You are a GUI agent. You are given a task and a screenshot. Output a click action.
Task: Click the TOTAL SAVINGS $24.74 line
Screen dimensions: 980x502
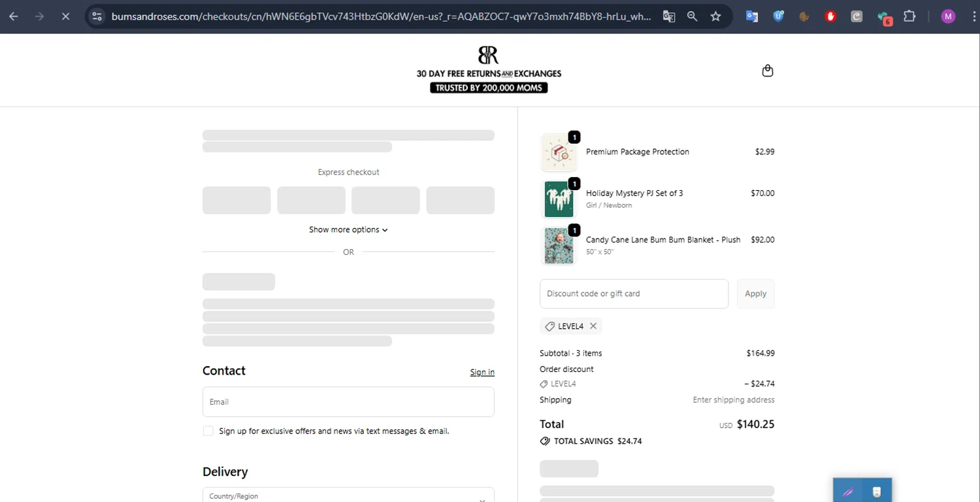point(591,441)
